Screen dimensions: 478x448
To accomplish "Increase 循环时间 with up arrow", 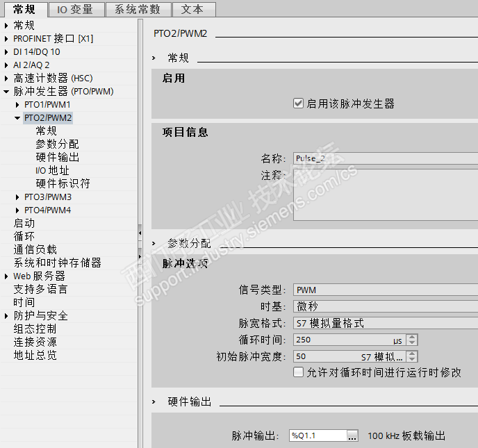I will 412,337.
